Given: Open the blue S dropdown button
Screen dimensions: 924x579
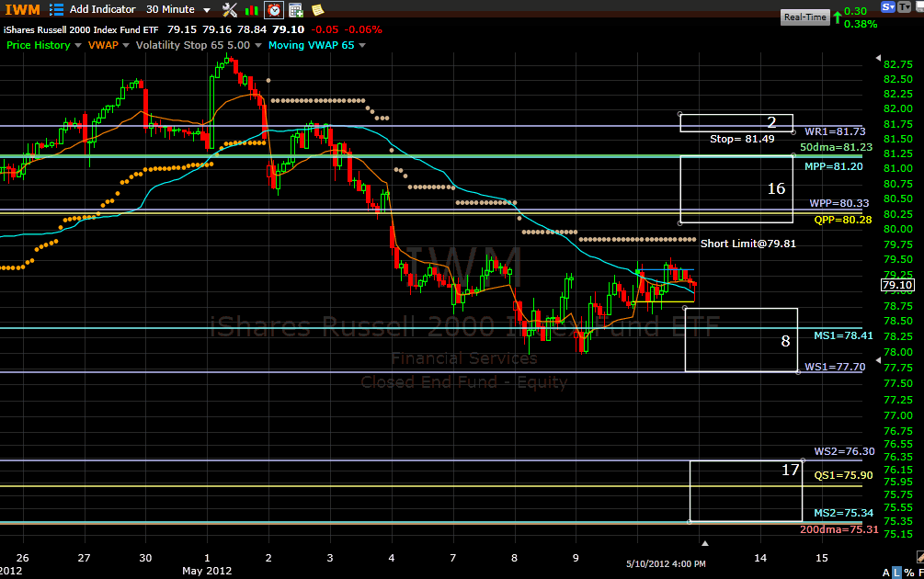Looking at the screenshot, I should pos(887,7).
